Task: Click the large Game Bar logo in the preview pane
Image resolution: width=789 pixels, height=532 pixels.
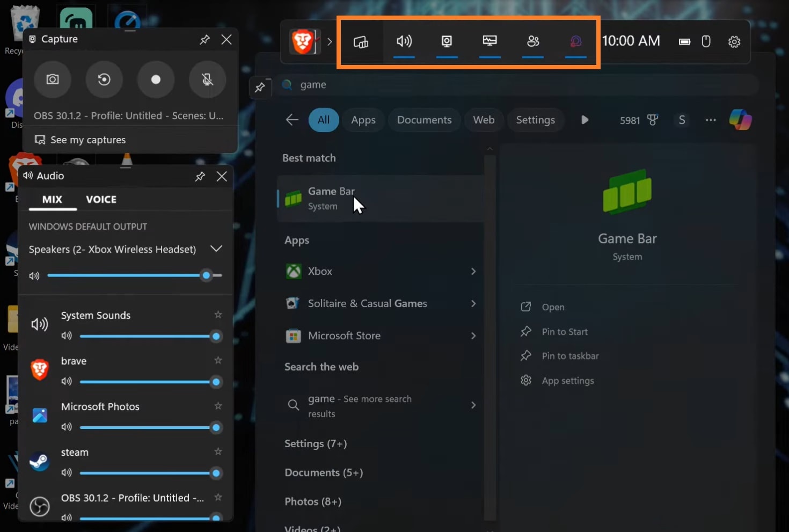Action: 627,191
